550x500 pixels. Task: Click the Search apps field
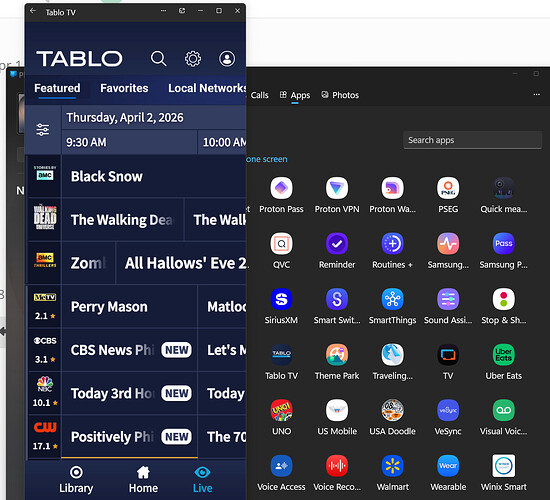point(472,140)
